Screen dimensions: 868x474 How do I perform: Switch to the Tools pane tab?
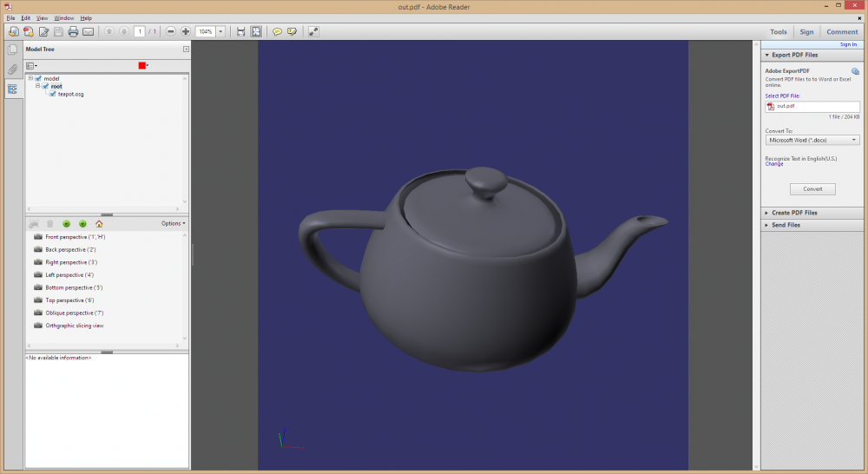778,31
